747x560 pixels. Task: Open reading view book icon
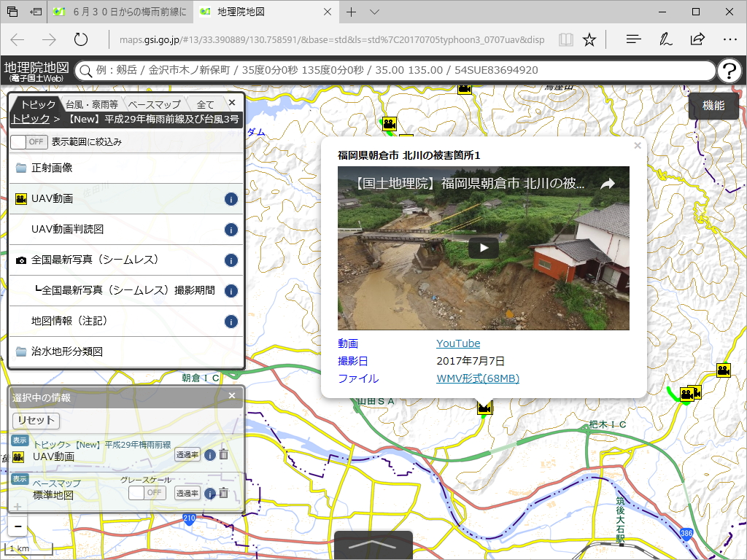tap(565, 39)
